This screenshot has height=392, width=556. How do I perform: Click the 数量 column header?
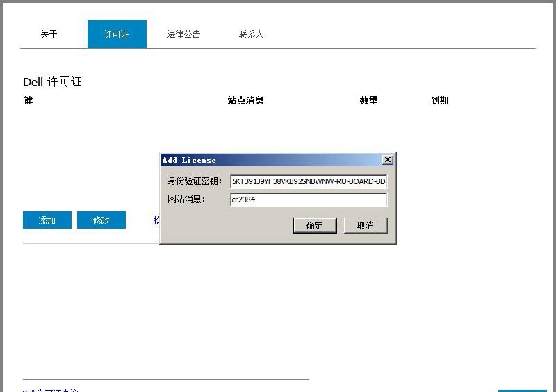click(x=369, y=100)
